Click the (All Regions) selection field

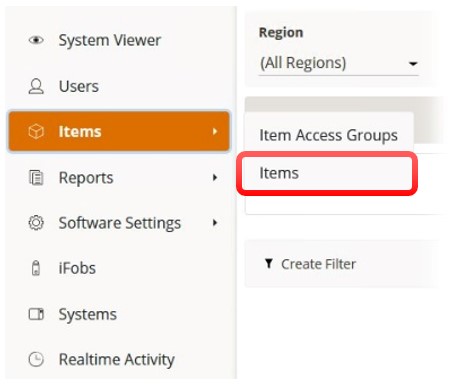click(x=339, y=63)
